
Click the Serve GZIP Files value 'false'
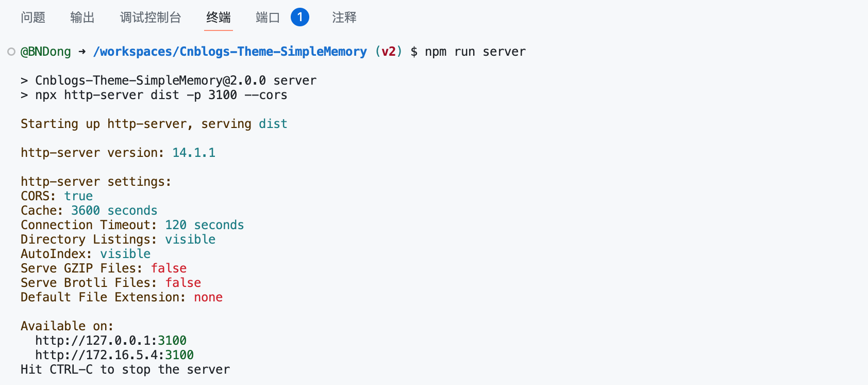pos(169,268)
